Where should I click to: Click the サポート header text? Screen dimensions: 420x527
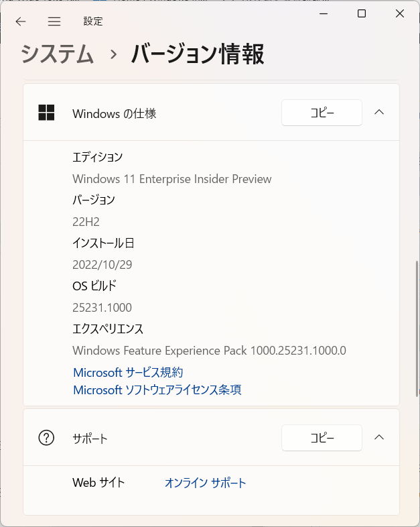[x=90, y=438]
